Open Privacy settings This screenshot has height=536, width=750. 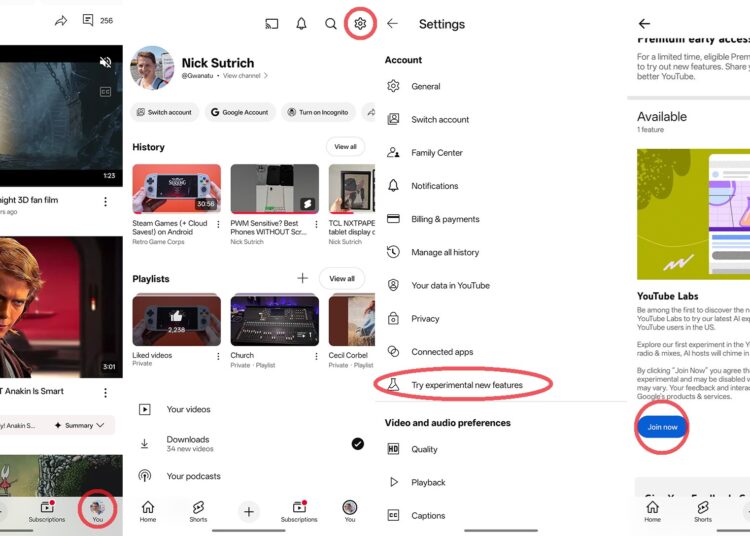pos(501,318)
